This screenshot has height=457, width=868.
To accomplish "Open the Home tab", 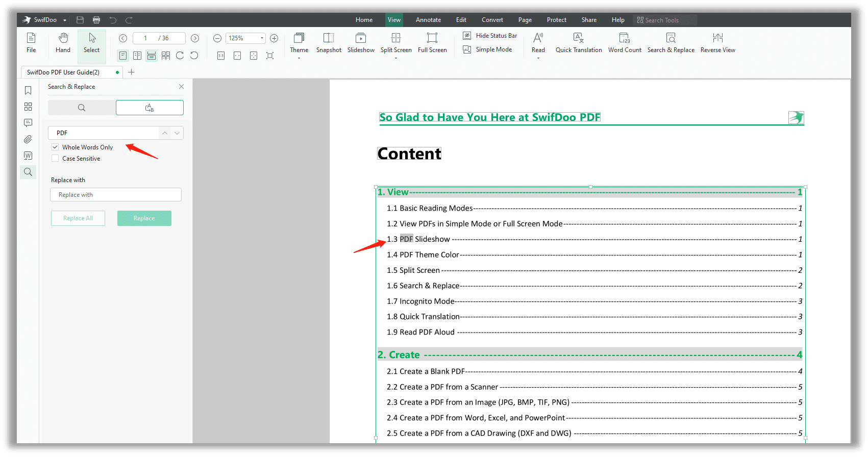I will coord(364,20).
